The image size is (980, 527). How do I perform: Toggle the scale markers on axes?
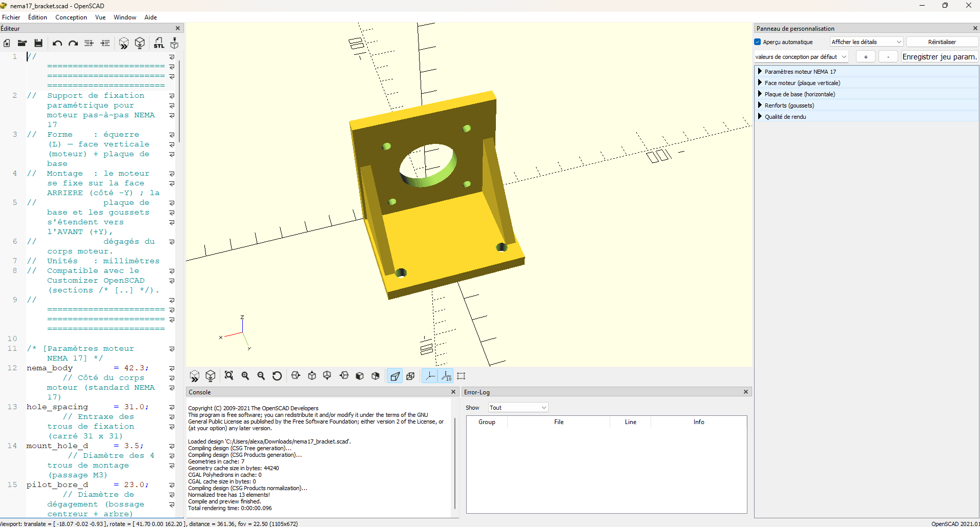click(x=446, y=376)
